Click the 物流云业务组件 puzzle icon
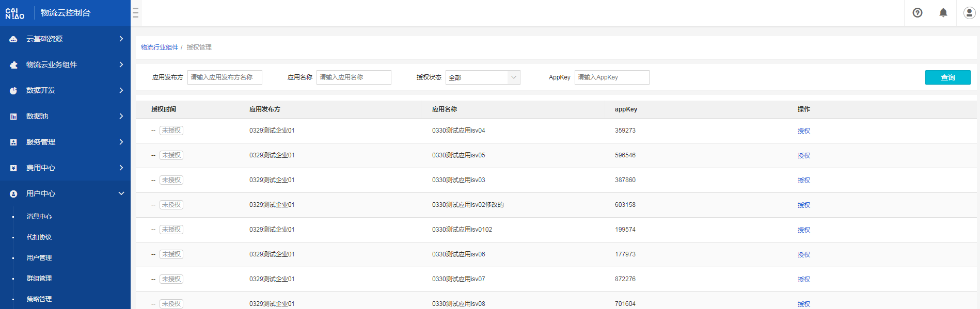The image size is (980, 309). click(x=13, y=65)
